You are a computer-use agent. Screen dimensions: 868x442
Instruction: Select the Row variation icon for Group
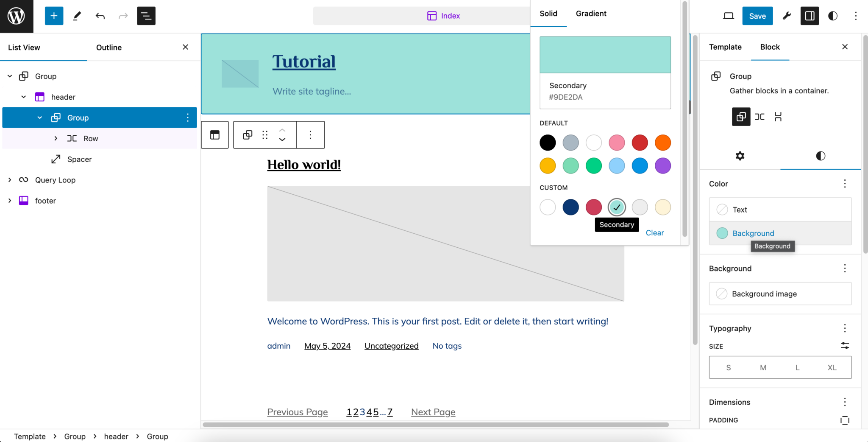click(x=760, y=117)
